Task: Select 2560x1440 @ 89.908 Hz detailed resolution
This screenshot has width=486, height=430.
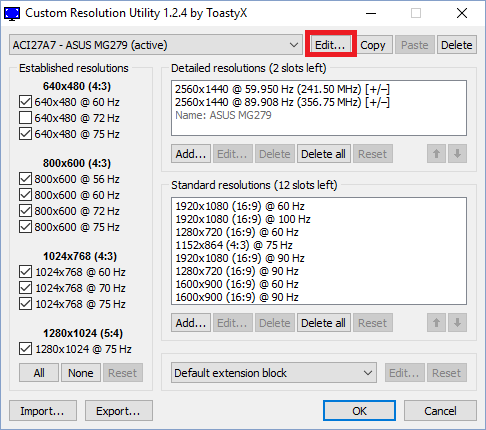Action: tap(283, 102)
